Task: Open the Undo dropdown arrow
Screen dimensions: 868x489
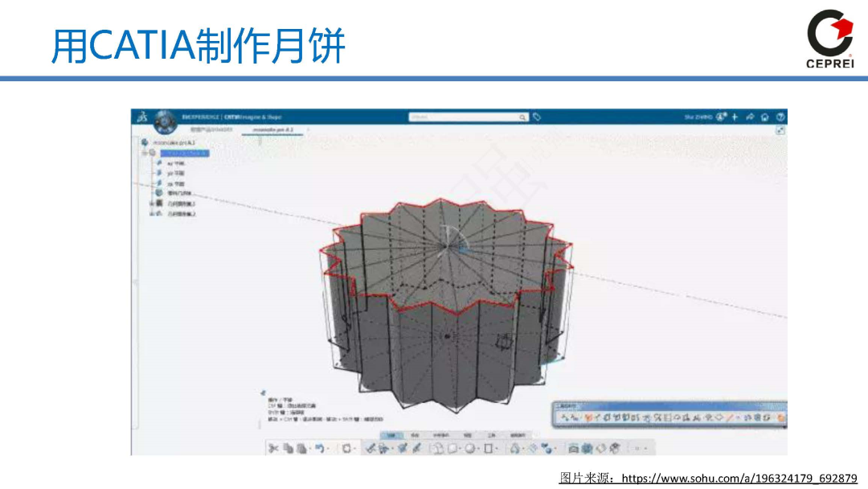Action: [328, 449]
